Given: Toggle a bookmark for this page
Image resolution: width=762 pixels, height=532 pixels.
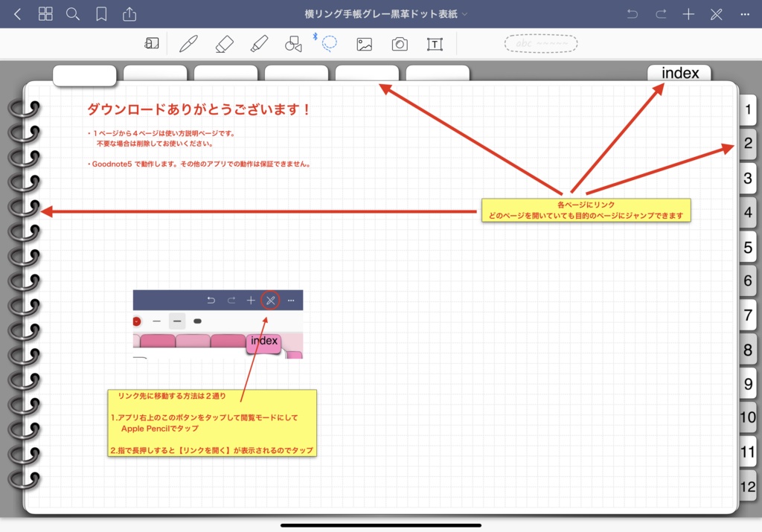Looking at the screenshot, I should tap(100, 13).
